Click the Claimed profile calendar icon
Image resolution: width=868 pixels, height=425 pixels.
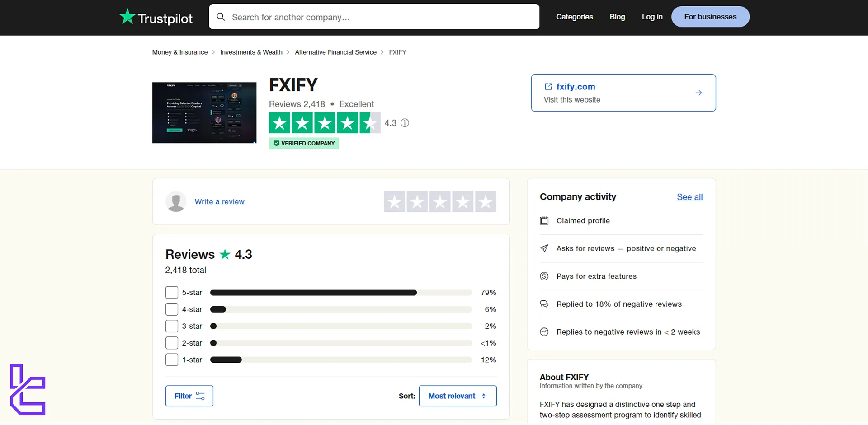pyautogui.click(x=544, y=220)
